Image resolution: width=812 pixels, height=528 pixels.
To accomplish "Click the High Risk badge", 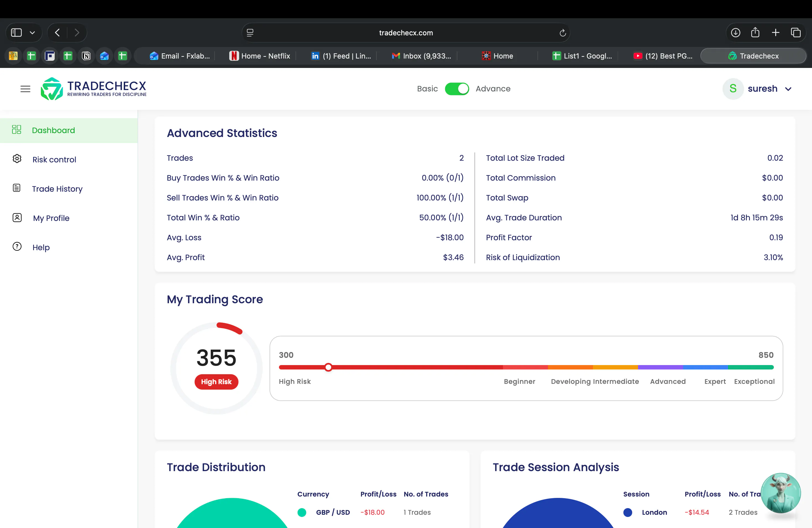I will point(216,382).
